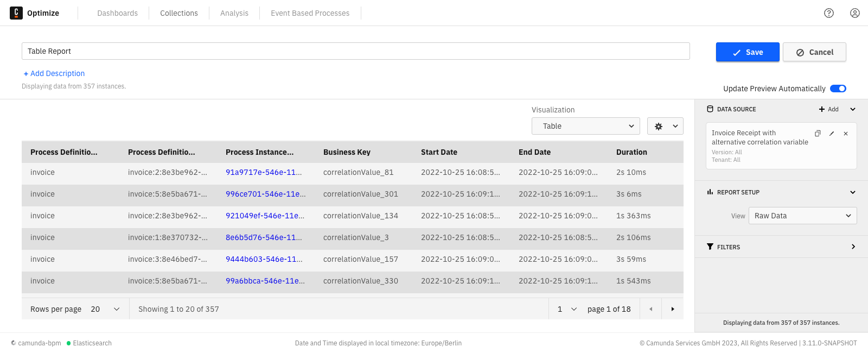Click the 2s 106ms duration cell
This screenshot has width=868, height=353.
[x=634, y=237]
